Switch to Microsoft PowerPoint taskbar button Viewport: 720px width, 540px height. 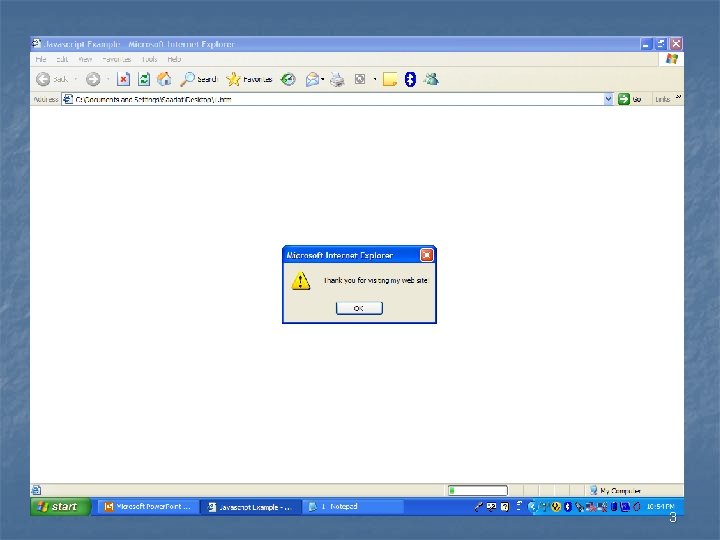[x=148, y=506]
